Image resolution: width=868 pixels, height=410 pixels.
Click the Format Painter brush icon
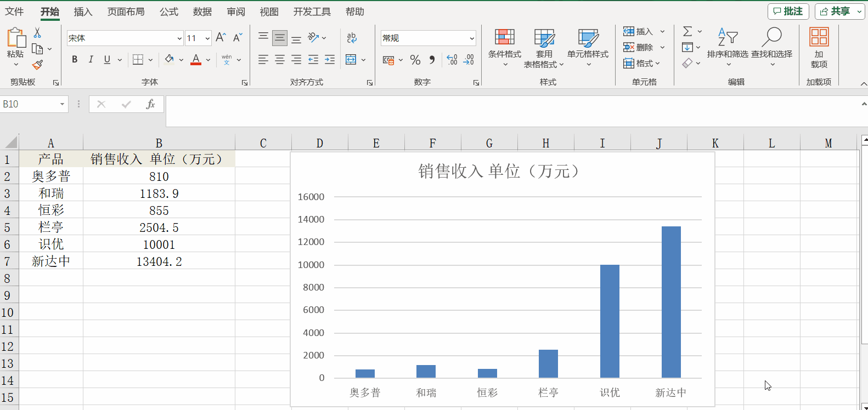pyautogui.click(x=37, y=65)
